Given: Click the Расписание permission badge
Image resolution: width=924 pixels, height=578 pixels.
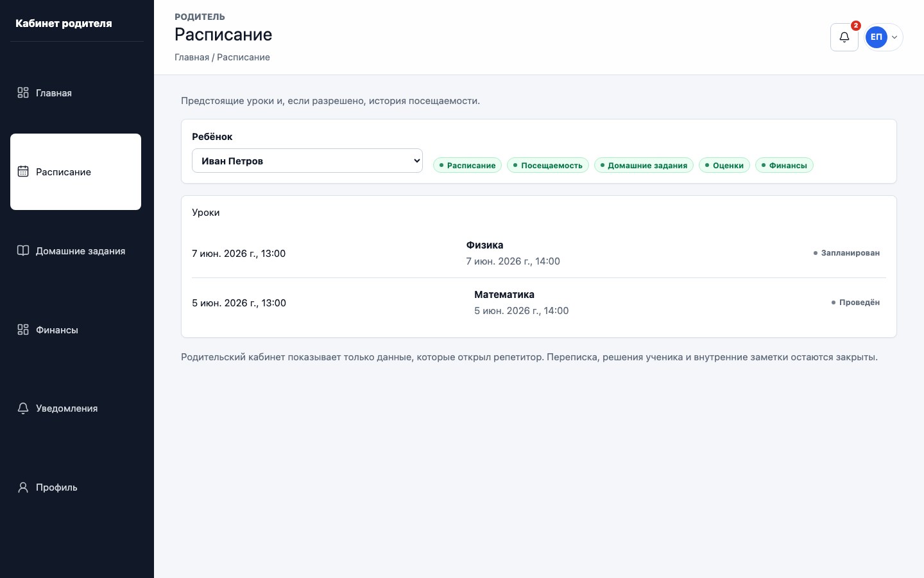Looking at the screenshot, I should tap(467, 165).
